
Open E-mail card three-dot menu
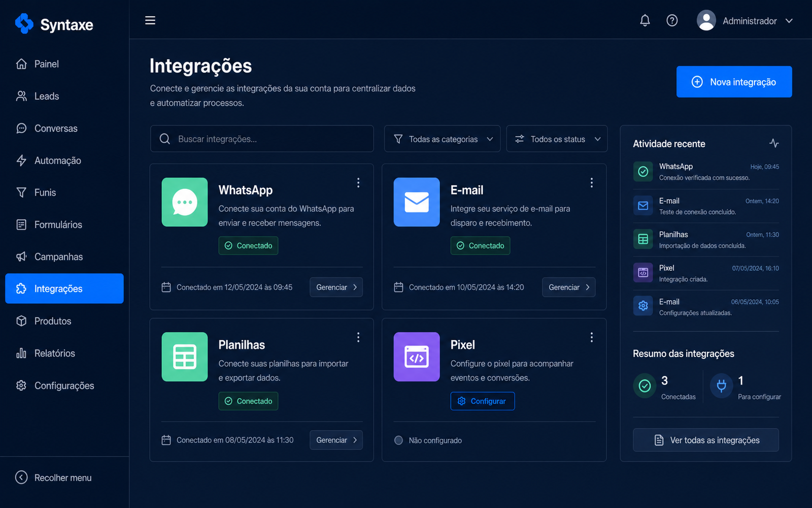click(591, 183)
